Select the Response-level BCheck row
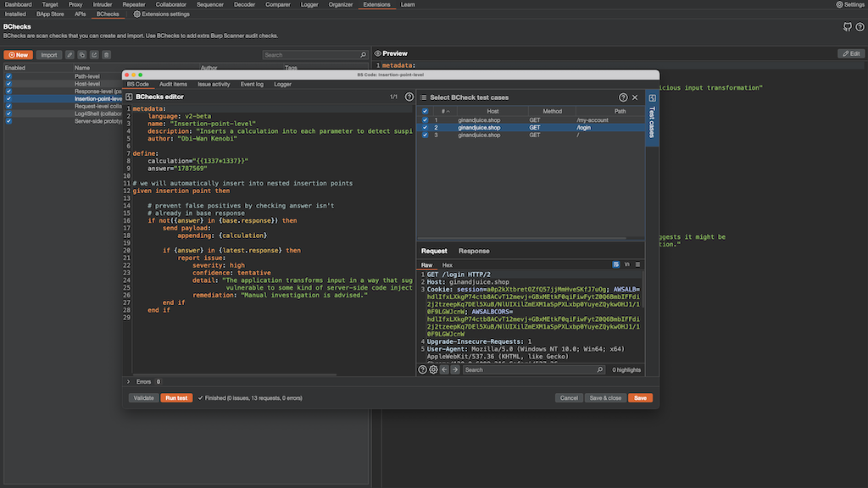The height and width of the screenshot is (488, 868). click(x=63, y=91)
